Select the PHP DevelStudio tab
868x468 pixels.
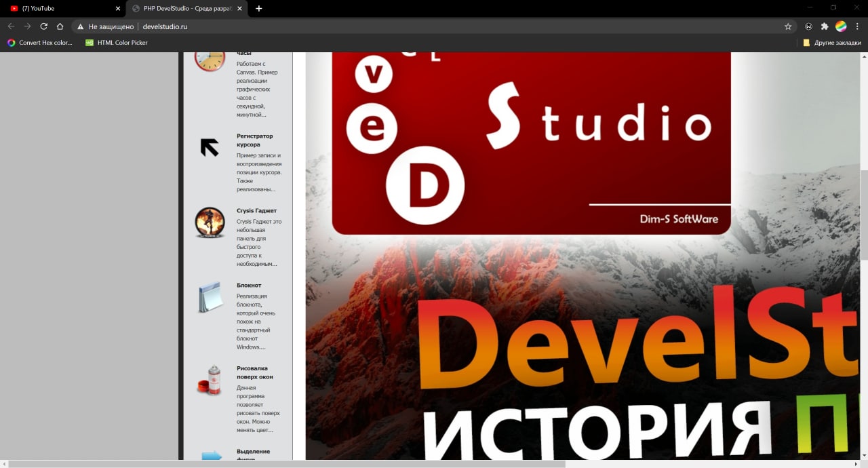click(x=187, y=9)
